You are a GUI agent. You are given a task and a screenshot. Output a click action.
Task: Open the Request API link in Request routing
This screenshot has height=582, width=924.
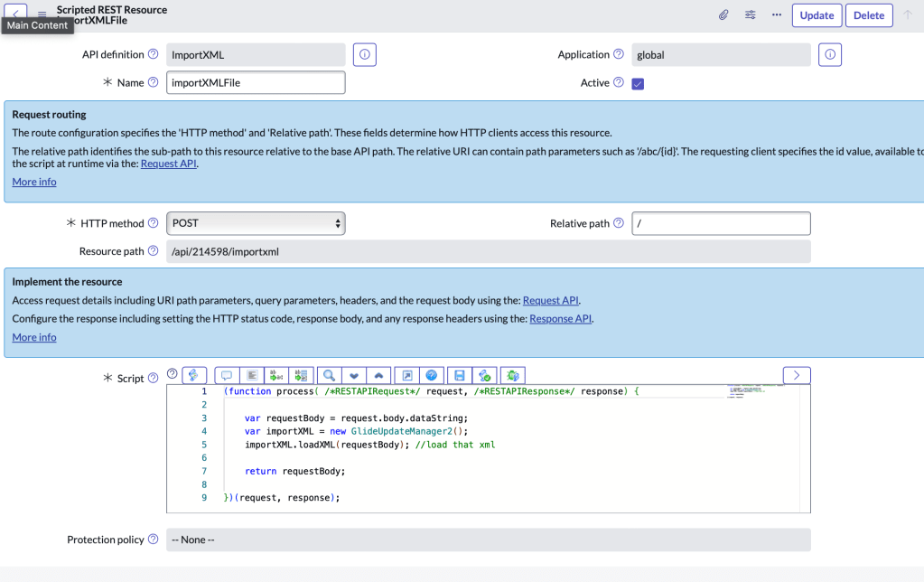pyautogui.click(x=168, y=164)
